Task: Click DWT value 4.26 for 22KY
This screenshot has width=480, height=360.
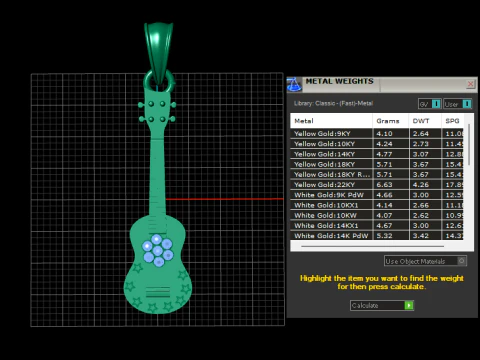Action: pos(421,185)
